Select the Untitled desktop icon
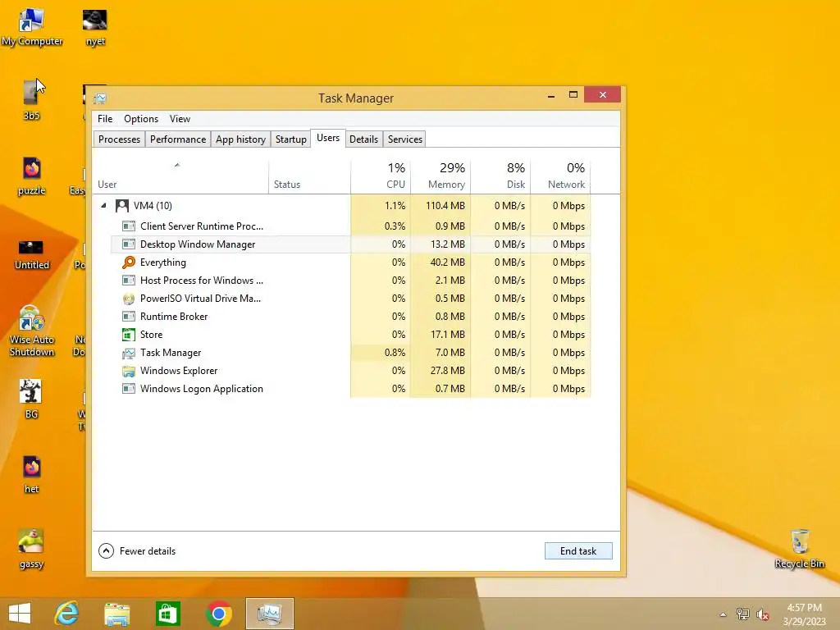Screen dimensions: 840x630 click(x=32, y=254)
